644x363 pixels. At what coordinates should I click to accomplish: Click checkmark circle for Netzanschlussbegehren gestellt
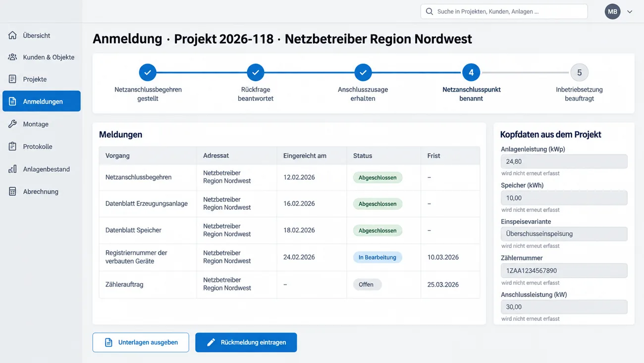(x=148, y=72)
